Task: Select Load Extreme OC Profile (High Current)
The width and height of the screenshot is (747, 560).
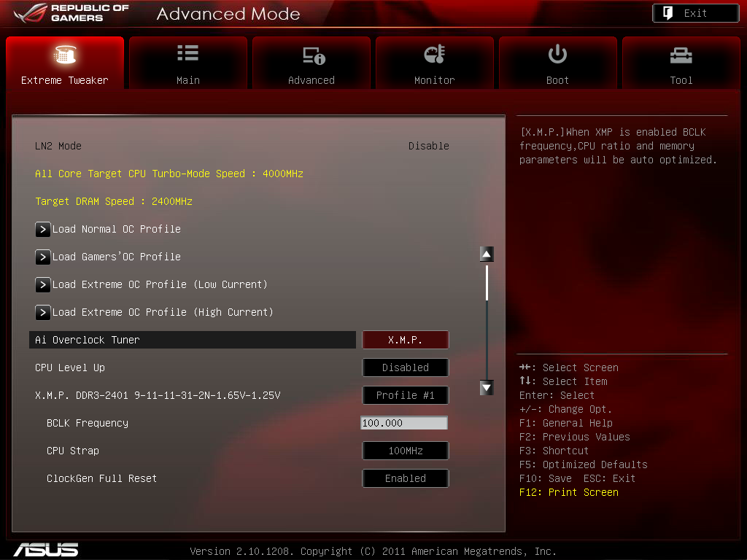Action: 162,312
